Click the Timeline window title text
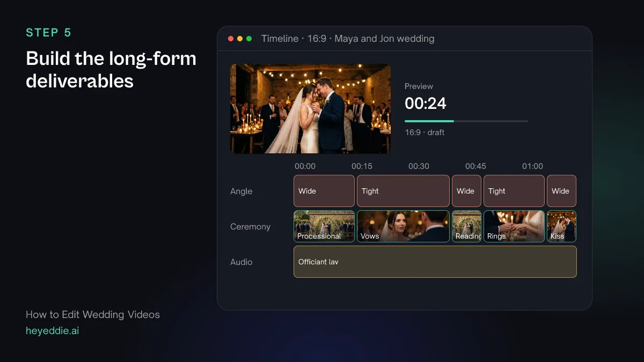The image size is (644, 362). click(348, 39)
